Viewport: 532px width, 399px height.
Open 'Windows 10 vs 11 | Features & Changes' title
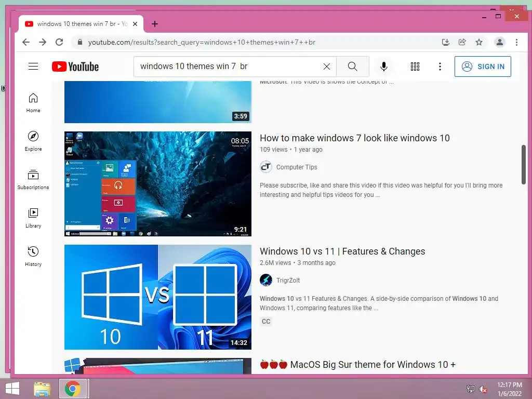(342, 251)
